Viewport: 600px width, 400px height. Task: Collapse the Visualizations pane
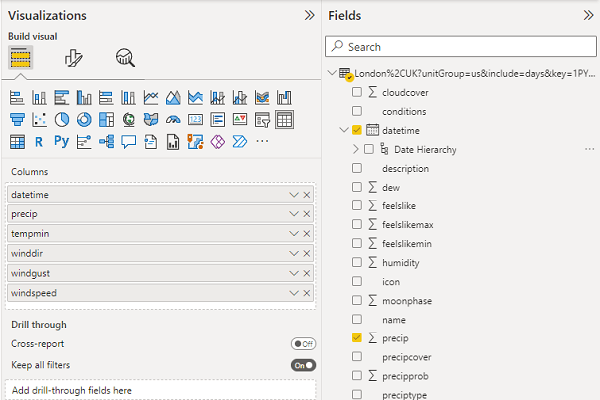click(309, 16)
